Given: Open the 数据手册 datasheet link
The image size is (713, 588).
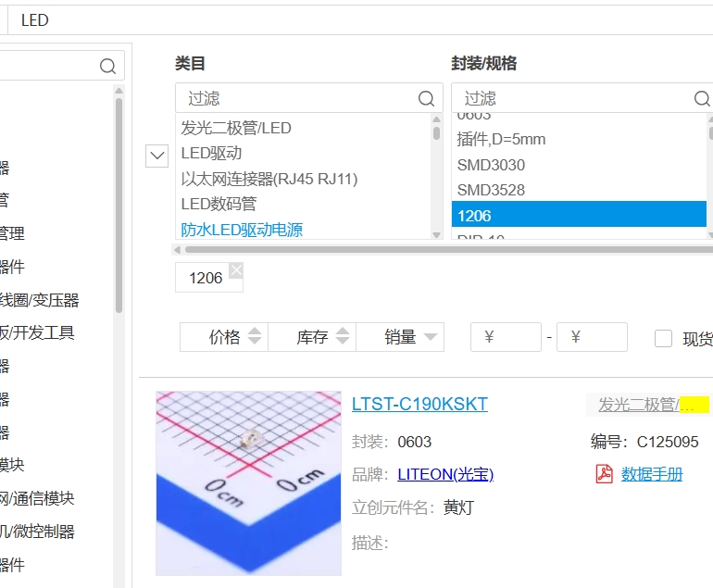Looking at the screenshot, I should pyautogui.click(x=652, y=474).
